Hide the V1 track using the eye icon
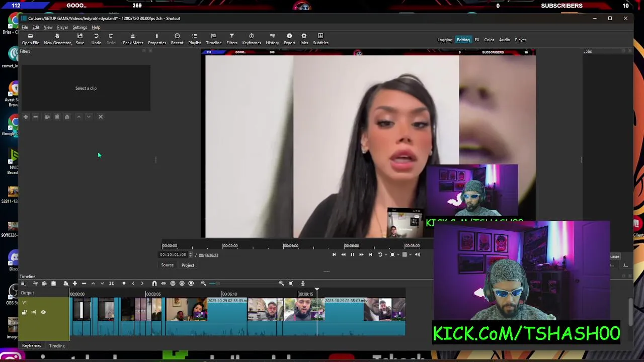Screen dimensions: 644x362 tap(43, 312)
